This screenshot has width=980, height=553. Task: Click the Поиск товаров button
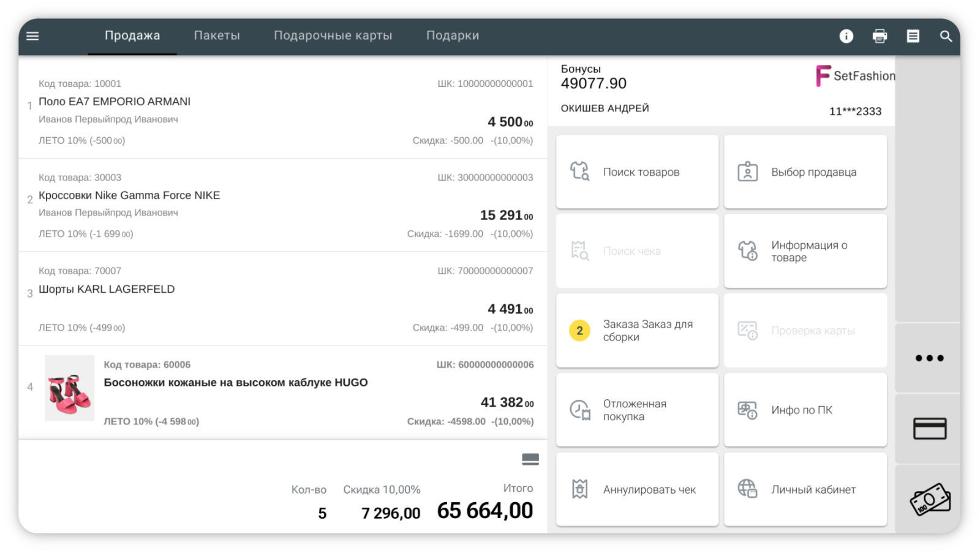637,172
